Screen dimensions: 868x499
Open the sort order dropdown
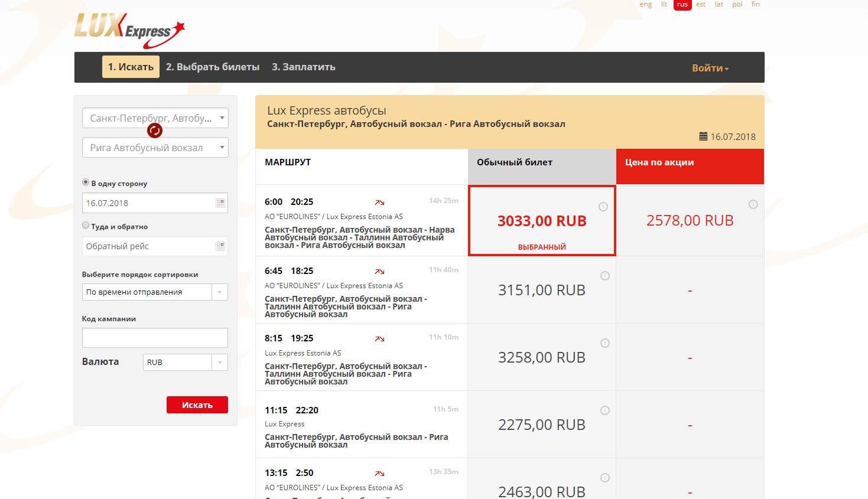click(155, 292)
